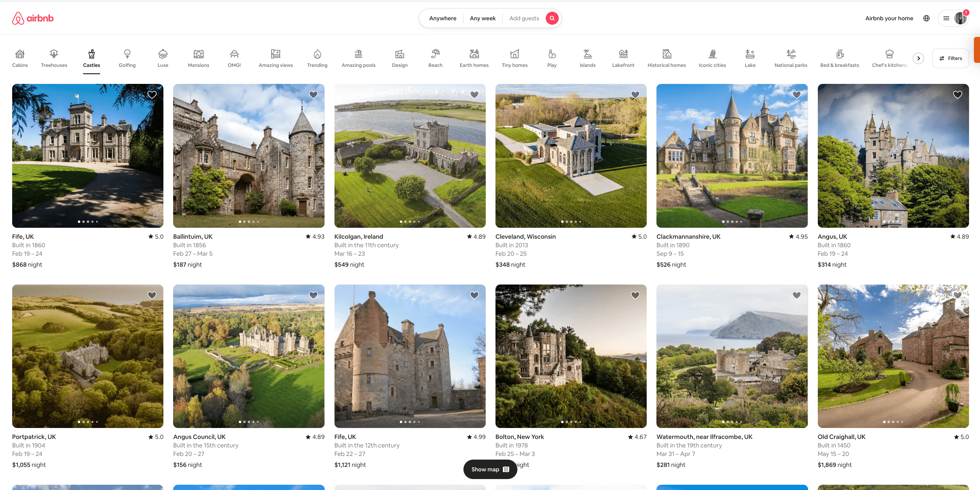The image size is (980, 490).
Task: Expand the Any week date selector
Action: tap(482, 18)
